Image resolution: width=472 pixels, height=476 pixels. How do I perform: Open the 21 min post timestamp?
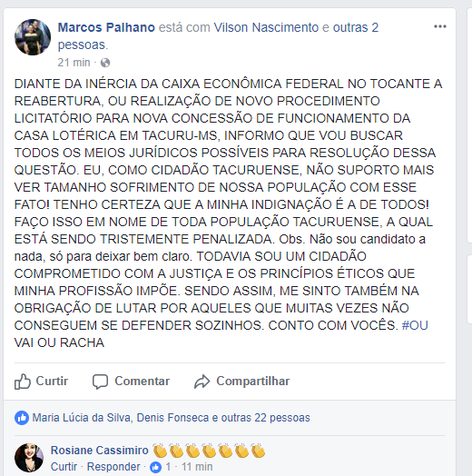point(74,63)
